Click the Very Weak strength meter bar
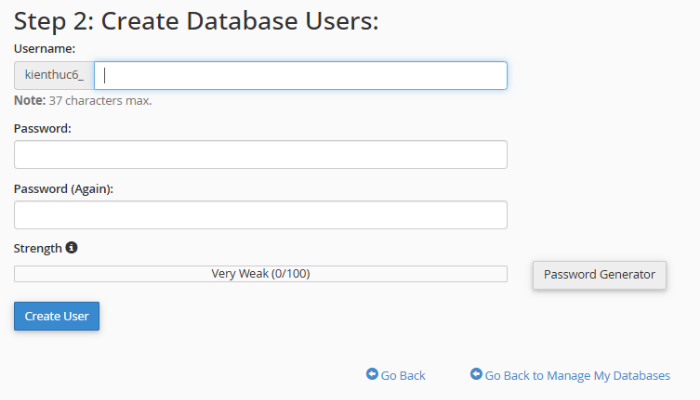 point(261,274)
